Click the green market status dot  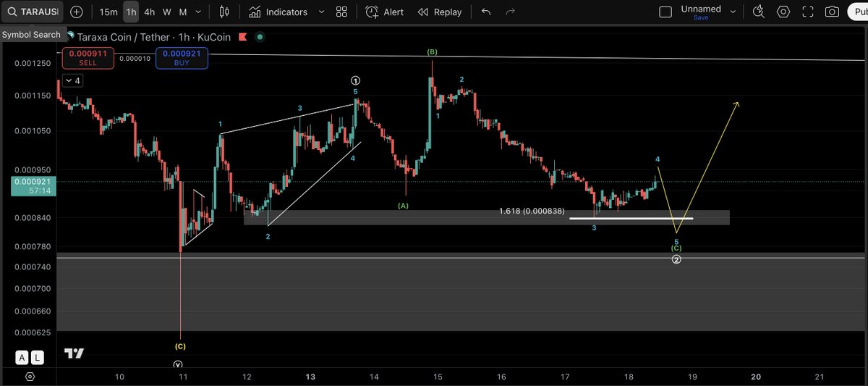coord(260,37)
